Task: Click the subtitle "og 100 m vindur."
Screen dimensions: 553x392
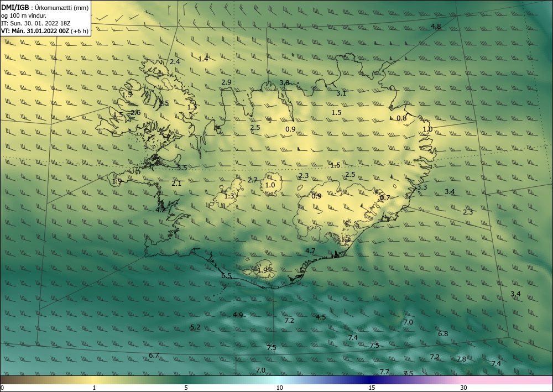Action: [x=24, y=15]
